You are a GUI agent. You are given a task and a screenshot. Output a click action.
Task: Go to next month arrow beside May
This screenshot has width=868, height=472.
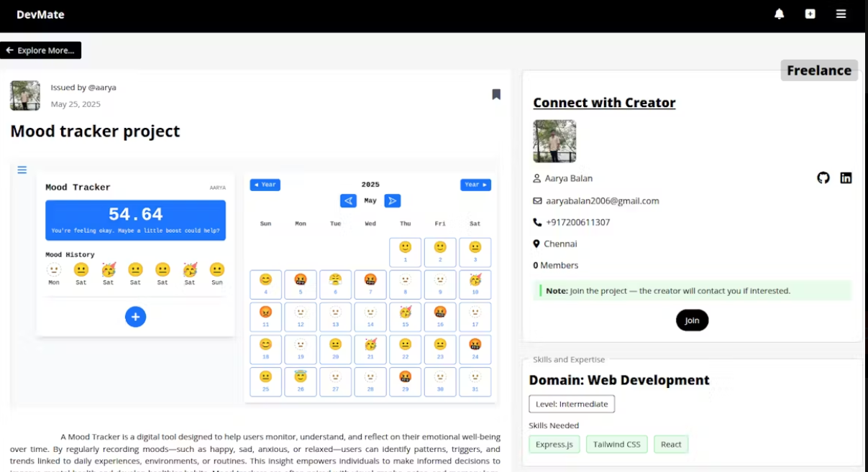[x=392, y=200]
